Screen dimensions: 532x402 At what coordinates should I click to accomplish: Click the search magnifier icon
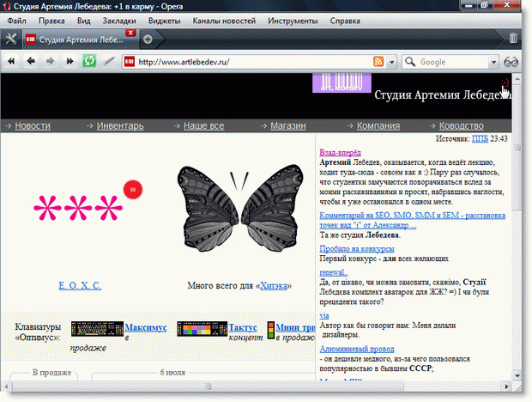410,62
